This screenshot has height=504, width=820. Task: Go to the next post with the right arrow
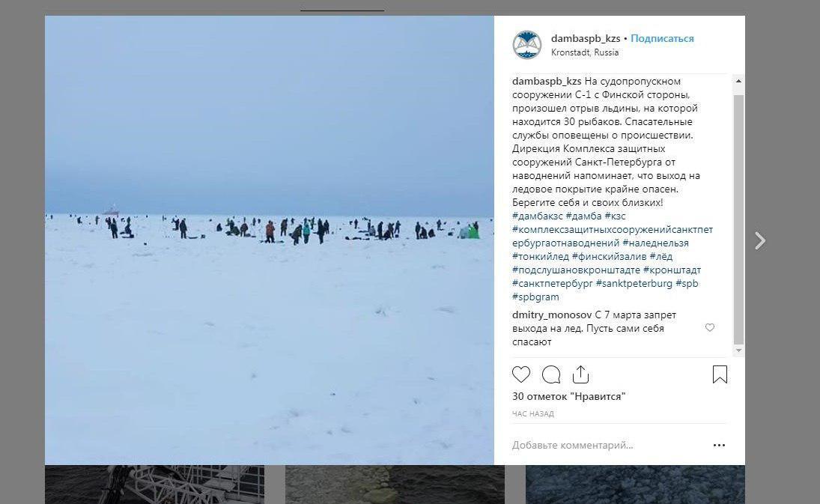point(760,240)
